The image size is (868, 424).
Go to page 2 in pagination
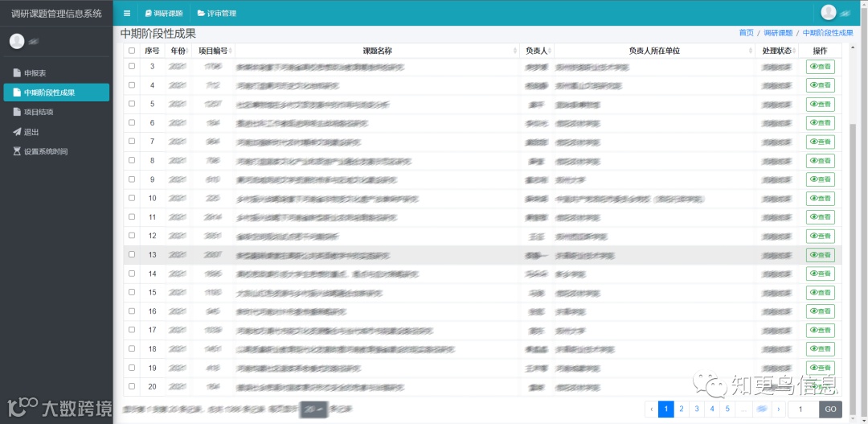[682, 409]
